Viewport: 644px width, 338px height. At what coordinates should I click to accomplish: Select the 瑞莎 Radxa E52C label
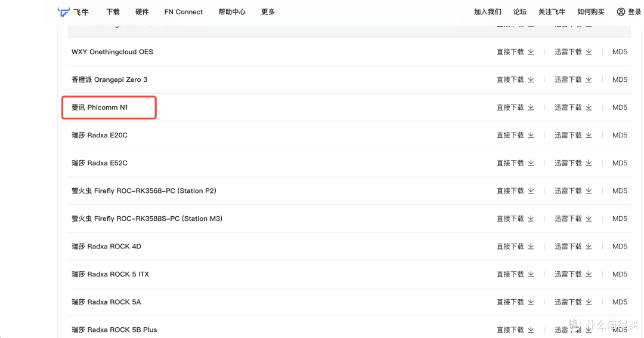tap(100, 163)
